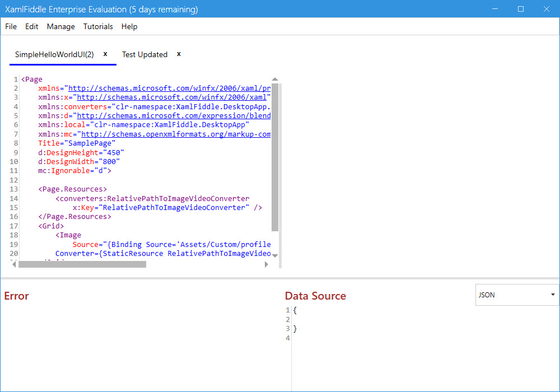Image resolution: width=560 pixels, height=392 pixels.
Task: Click the scroll up arrow in code editor
Action: coord(274,80)
